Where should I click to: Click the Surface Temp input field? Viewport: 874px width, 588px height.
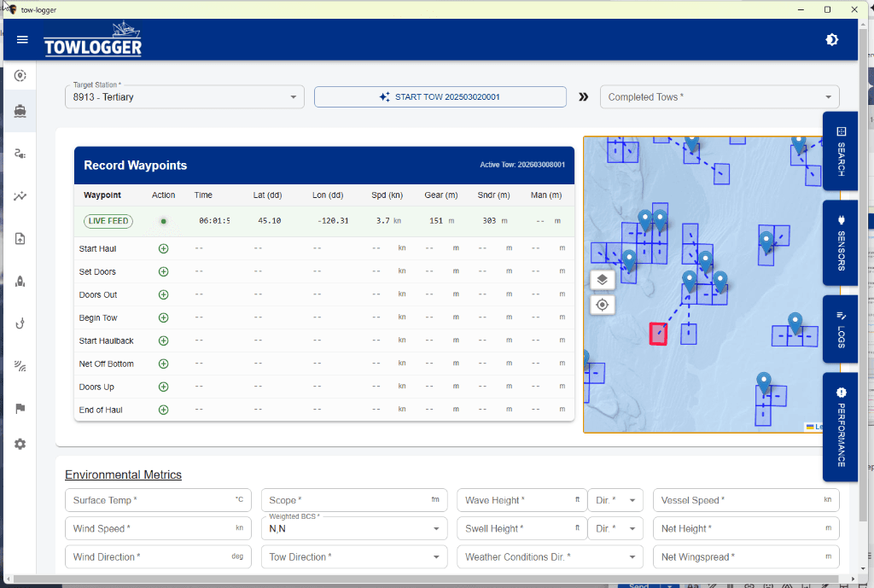(158, 500)
